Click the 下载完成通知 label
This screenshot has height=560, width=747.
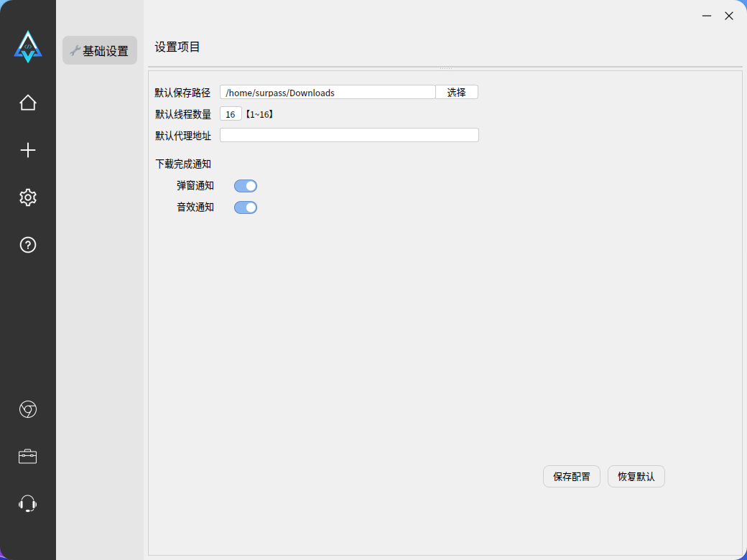coord(183,164)
